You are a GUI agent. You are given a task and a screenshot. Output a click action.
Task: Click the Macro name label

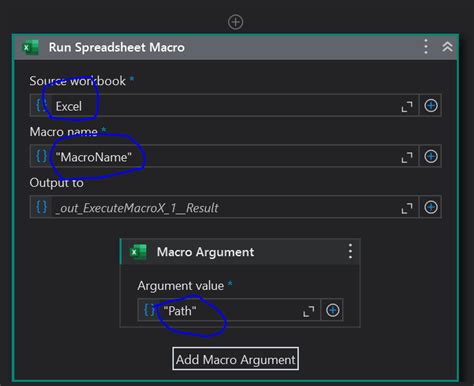(63, 132)
